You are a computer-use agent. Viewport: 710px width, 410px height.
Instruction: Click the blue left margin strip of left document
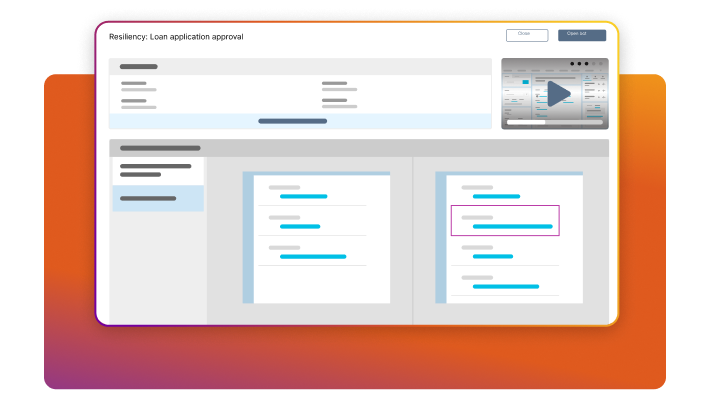(x=248, y=240)
